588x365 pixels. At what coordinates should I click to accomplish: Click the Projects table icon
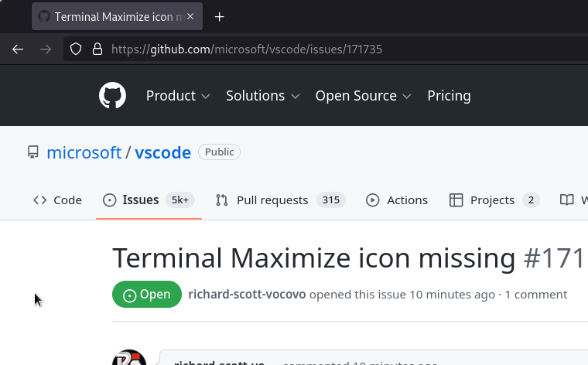pyautogui.click(x=456, y=200)
